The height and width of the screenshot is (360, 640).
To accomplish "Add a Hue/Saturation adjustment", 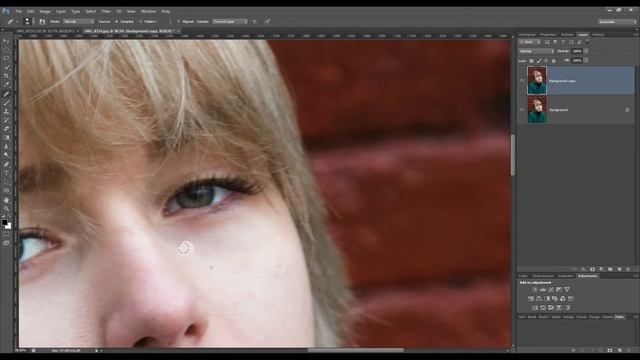I will tap(531, 298).
